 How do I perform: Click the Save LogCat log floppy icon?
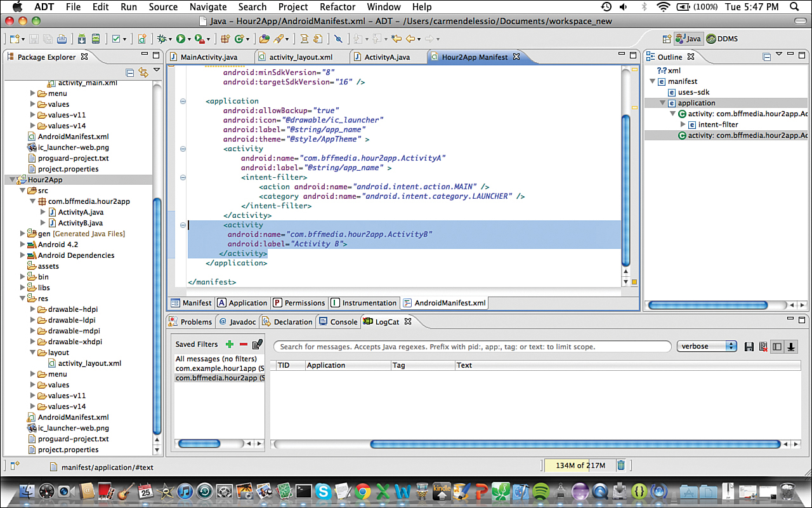point(749,347)
